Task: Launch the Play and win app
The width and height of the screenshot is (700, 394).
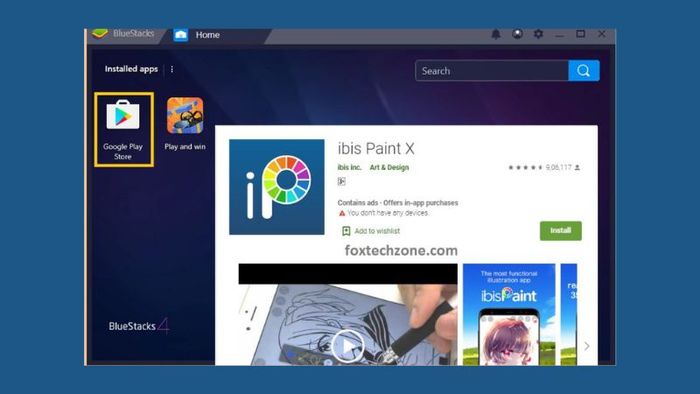Action: point(185,124)
